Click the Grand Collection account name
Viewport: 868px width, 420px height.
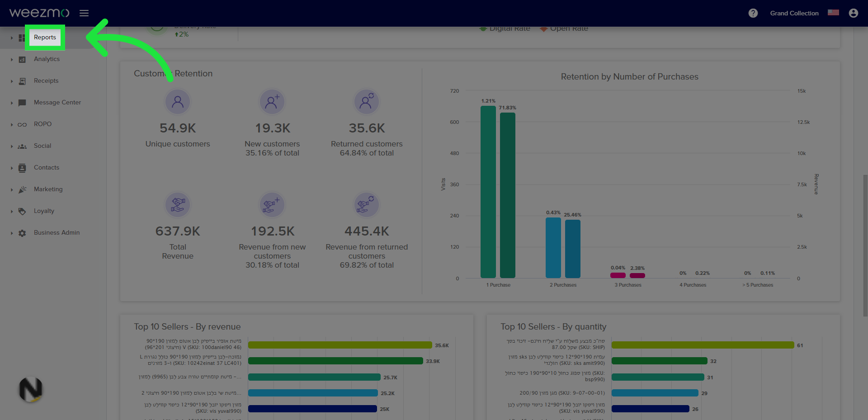coord(794,13)
